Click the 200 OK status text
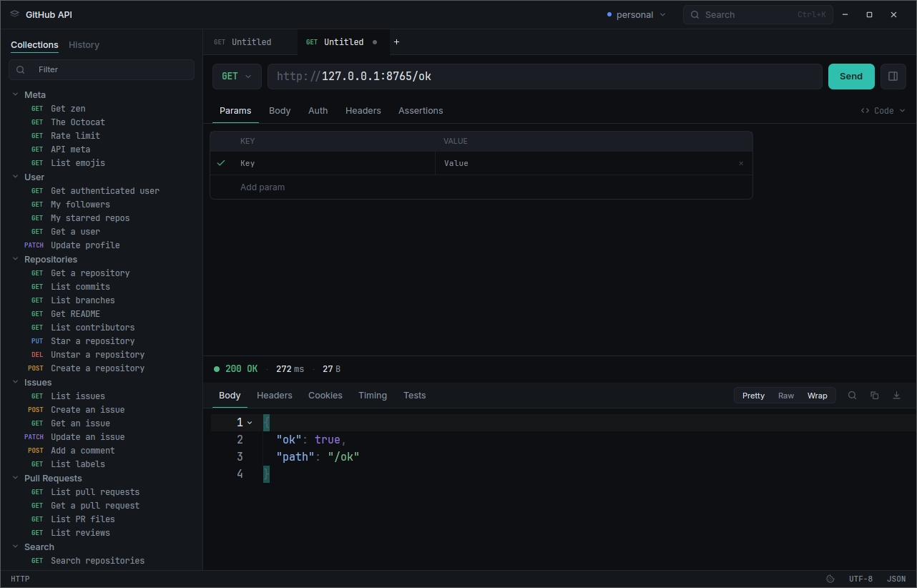Image resolution: width=917 pixels, height=588 pixels. click(x=242, y=369)
